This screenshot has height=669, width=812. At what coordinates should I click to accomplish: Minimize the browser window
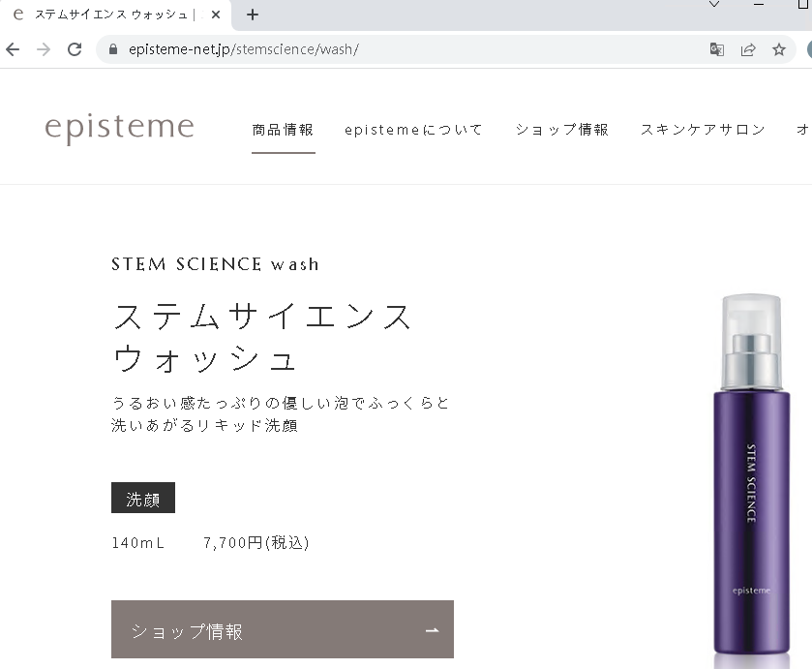[x=759, y=4]
